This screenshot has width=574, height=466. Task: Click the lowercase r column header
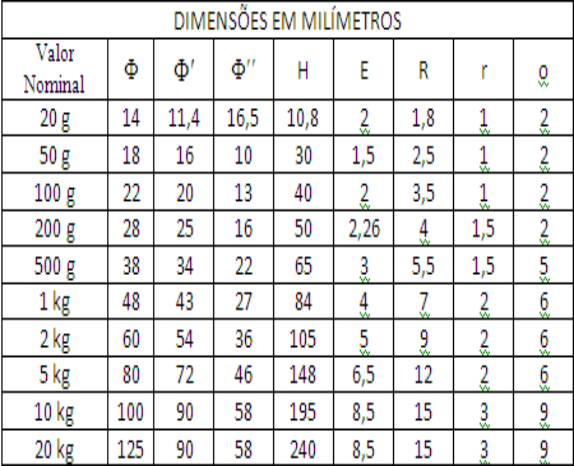point(484,69)
